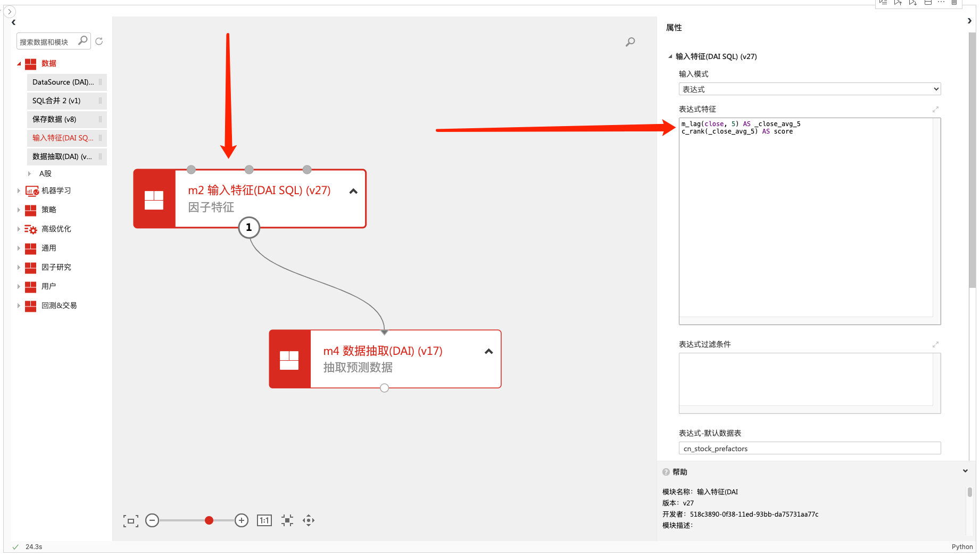Click the search magnifier icon in module search
Screen dimensions: 980x556
[x=82, y=40]
